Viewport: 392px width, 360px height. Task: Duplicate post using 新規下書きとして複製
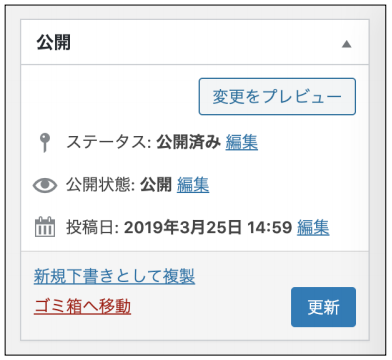point(114,276)
